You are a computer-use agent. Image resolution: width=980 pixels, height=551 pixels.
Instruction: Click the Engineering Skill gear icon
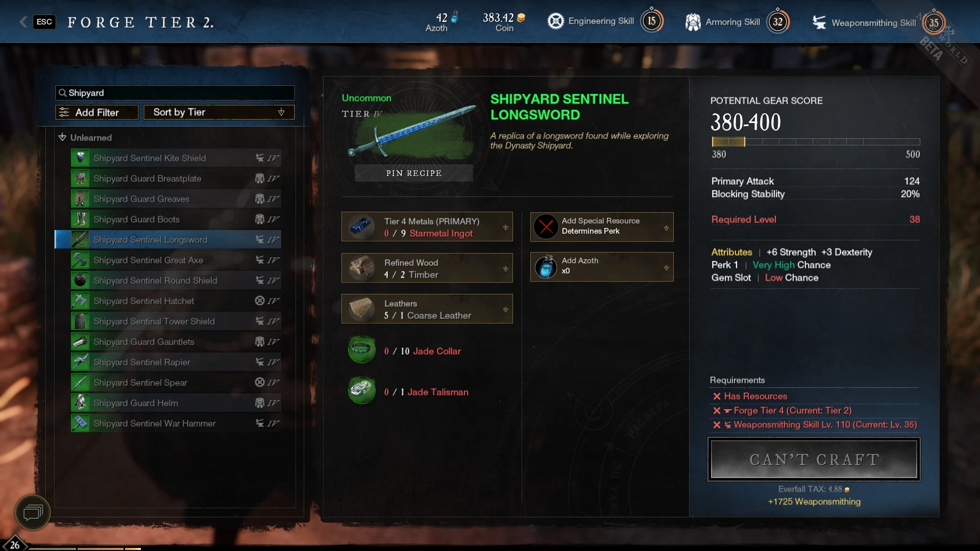(x=555, y=21)
